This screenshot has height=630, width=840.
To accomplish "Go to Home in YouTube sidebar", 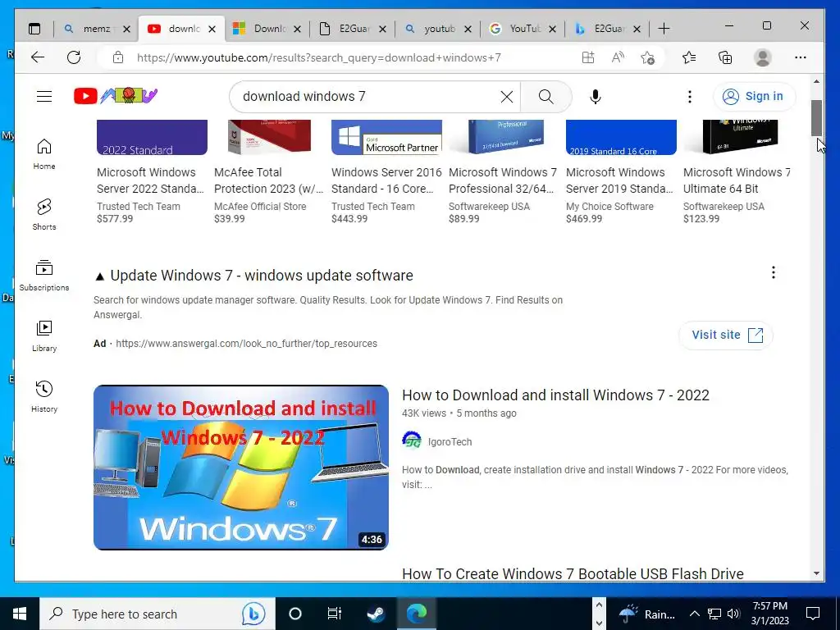I will click(x=44, y=154).
